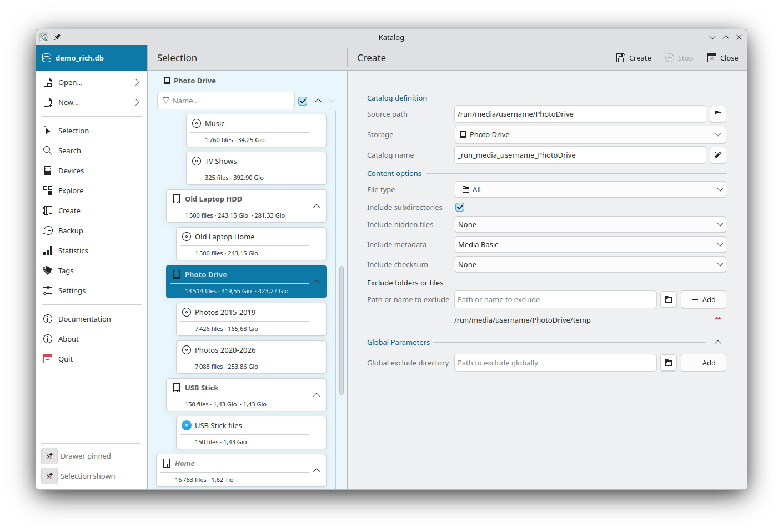Screen dimensions: 783x532
Task: Click the Selection shown pin icon
Action: [49, 476]
